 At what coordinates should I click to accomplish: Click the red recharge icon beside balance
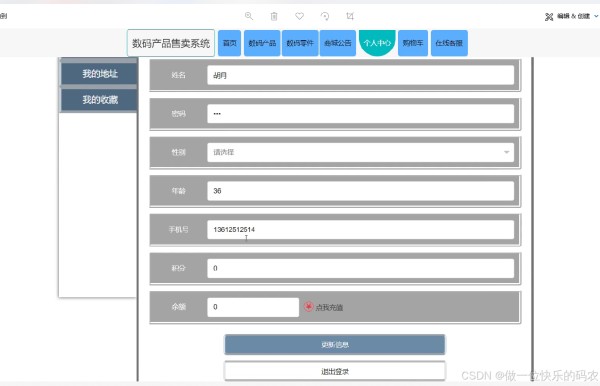point(308,307)
